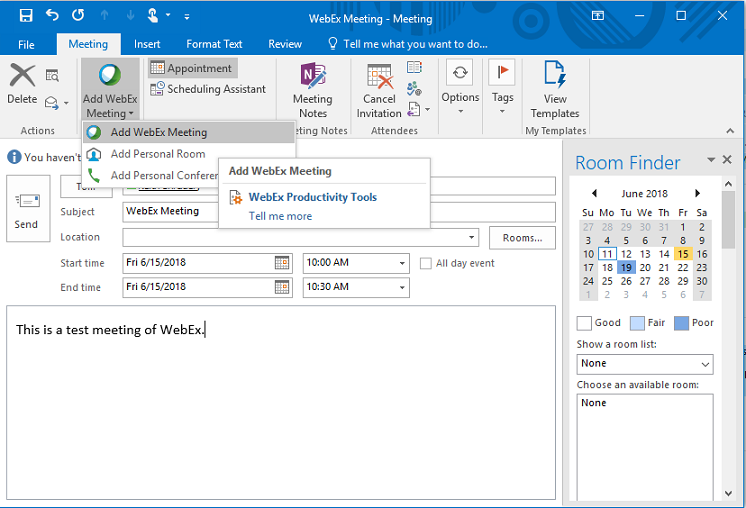Open the Appointment view

pos(192,68)
